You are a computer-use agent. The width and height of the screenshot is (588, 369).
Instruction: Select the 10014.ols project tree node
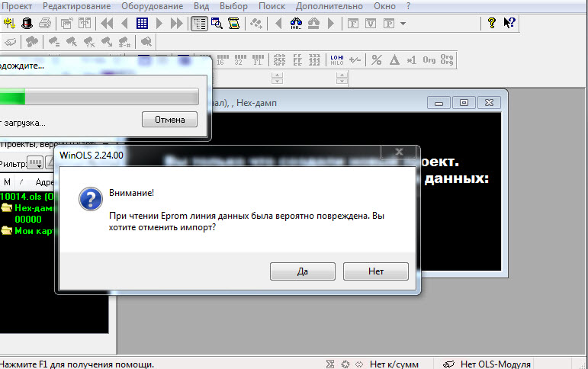[x=27, y=196]
